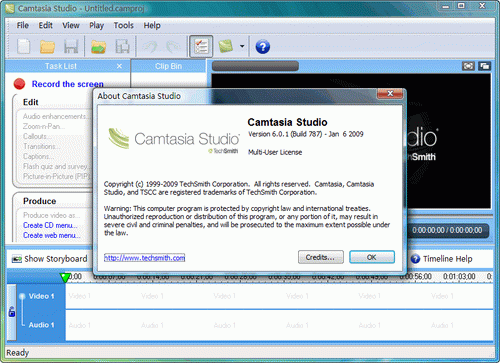
Task: Open the techsmith.com hyperlink
Action: click(144, 258)
